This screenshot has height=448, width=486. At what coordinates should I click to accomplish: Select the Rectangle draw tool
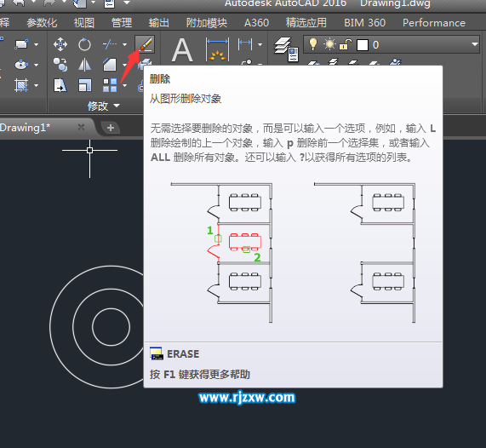point(21,44)
